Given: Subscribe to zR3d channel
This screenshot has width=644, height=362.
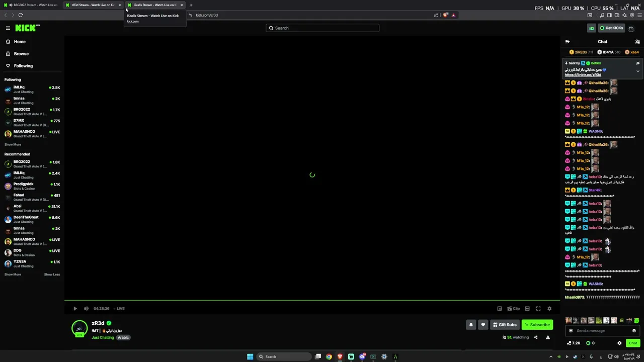Looking at the screenshot, I should tap(537, 325).
